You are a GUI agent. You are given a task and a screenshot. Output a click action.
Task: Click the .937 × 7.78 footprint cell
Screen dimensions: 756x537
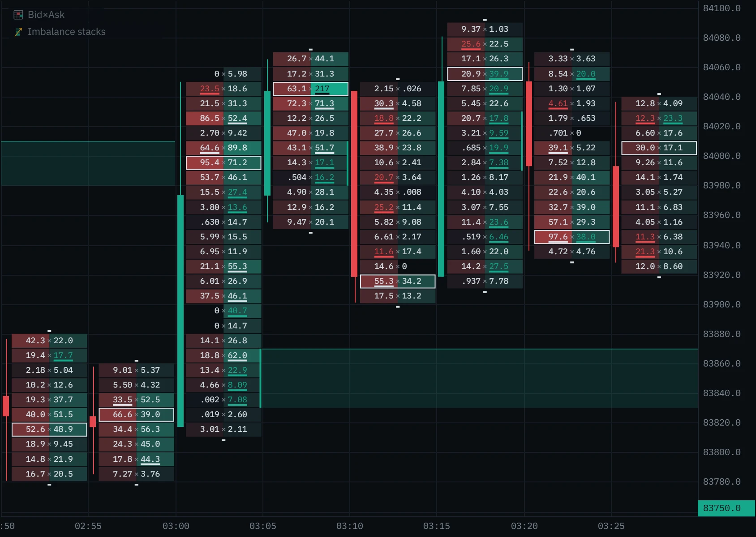[485, 281]
